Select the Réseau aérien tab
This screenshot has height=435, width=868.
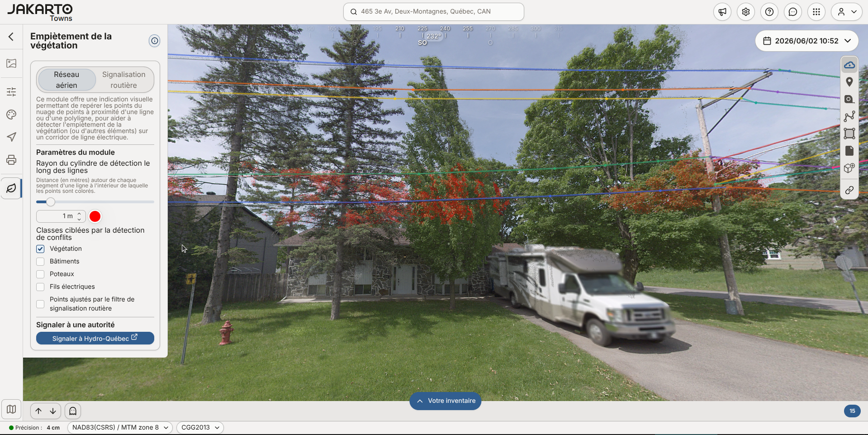pos(66,80)
